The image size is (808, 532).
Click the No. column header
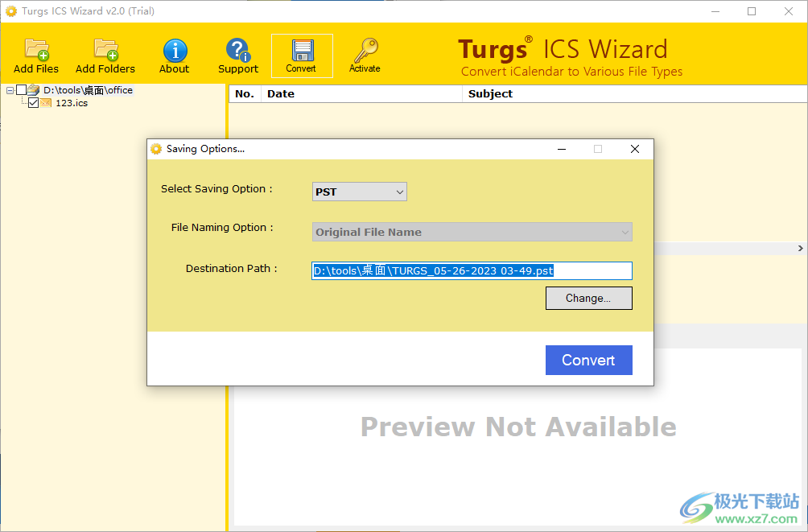pos(245,94)
